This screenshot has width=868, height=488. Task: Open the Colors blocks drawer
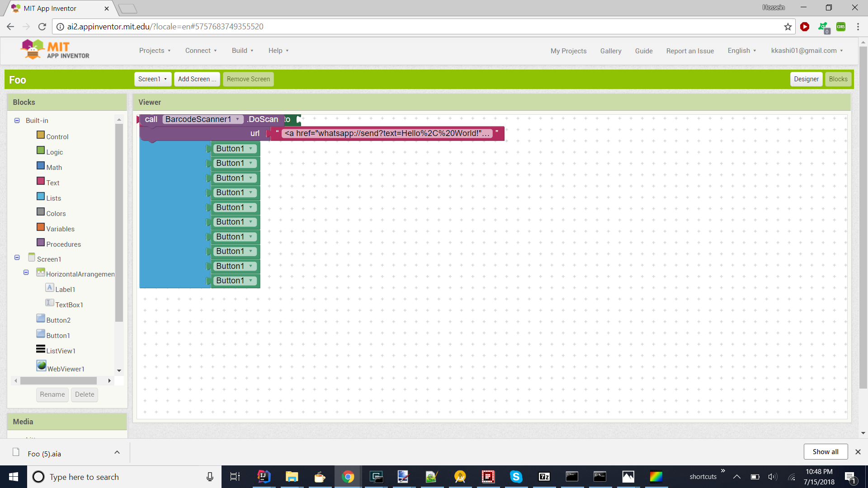pyautogui.click(x=56, y=213)
